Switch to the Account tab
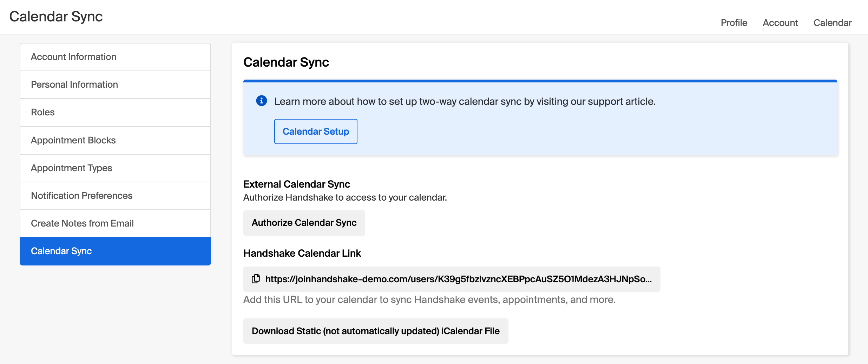868x364 pixels. click(780, 23)
